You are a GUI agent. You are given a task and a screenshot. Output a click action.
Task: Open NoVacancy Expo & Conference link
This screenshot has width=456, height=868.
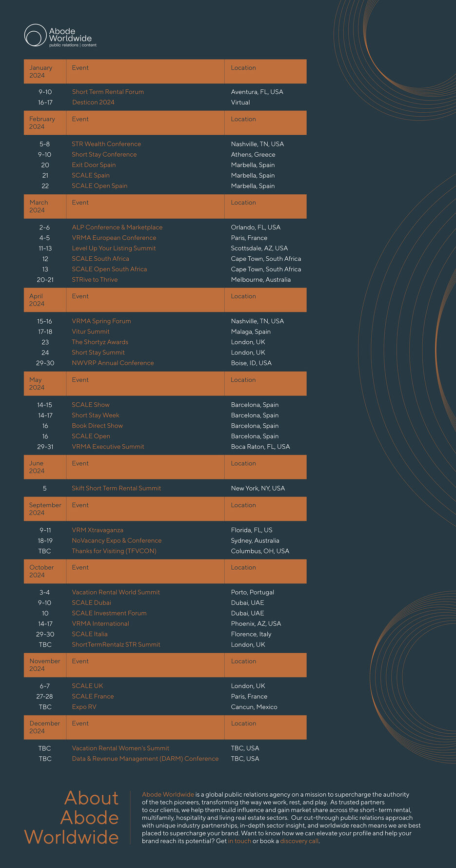117,541
